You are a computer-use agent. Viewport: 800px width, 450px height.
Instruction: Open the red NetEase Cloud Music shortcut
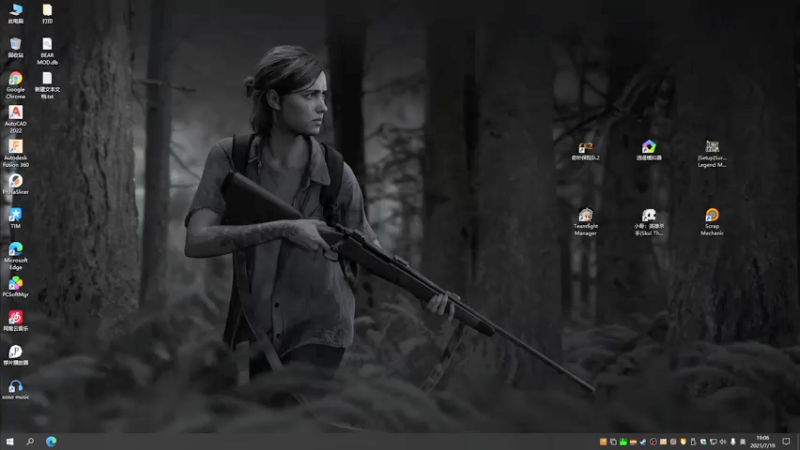(x=16, y=321)
